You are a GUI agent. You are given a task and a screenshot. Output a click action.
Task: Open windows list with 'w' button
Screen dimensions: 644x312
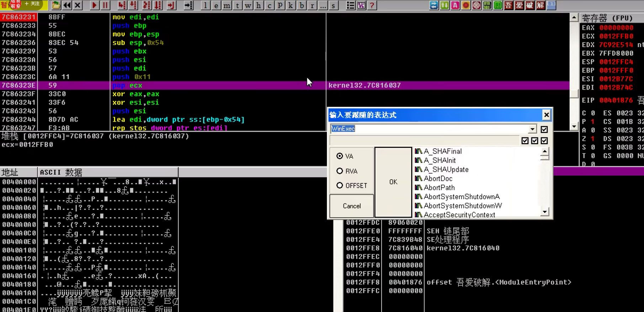[248, 5]
